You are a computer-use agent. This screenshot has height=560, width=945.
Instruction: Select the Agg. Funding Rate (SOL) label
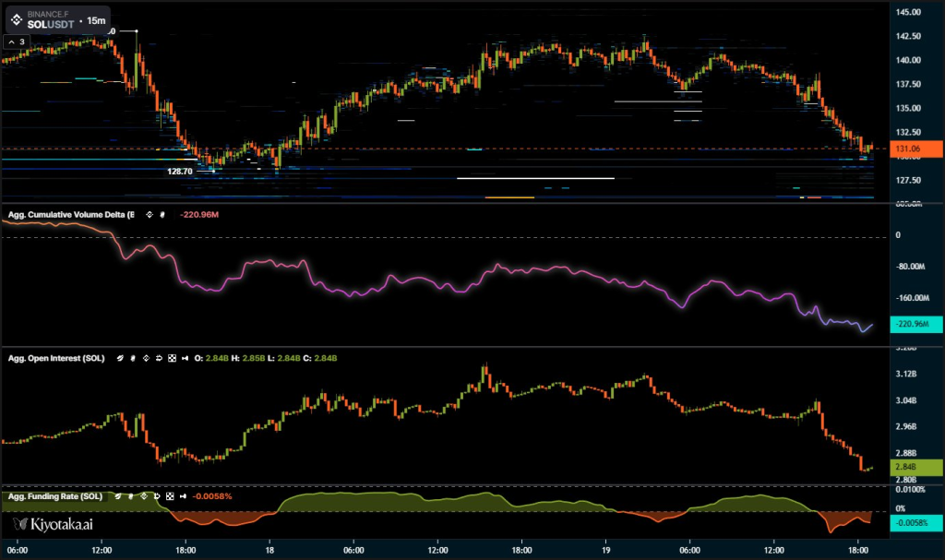[54, 496]
